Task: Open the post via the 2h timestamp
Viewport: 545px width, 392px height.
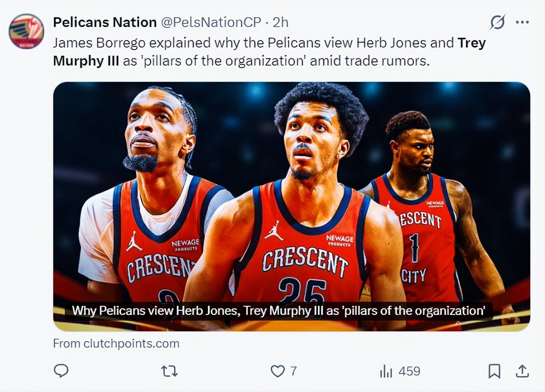Action: (281, 22)
